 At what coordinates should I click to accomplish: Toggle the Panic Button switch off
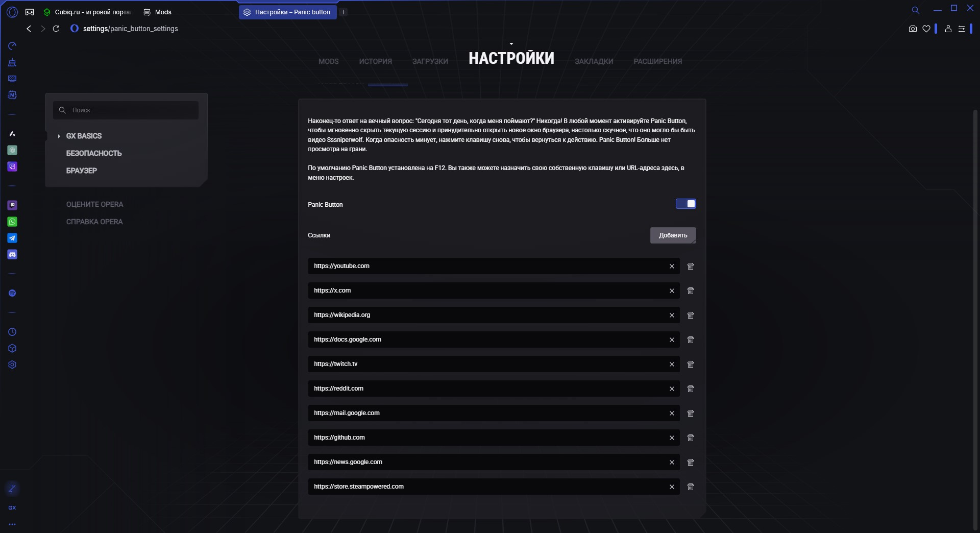[x=685, y=204]
